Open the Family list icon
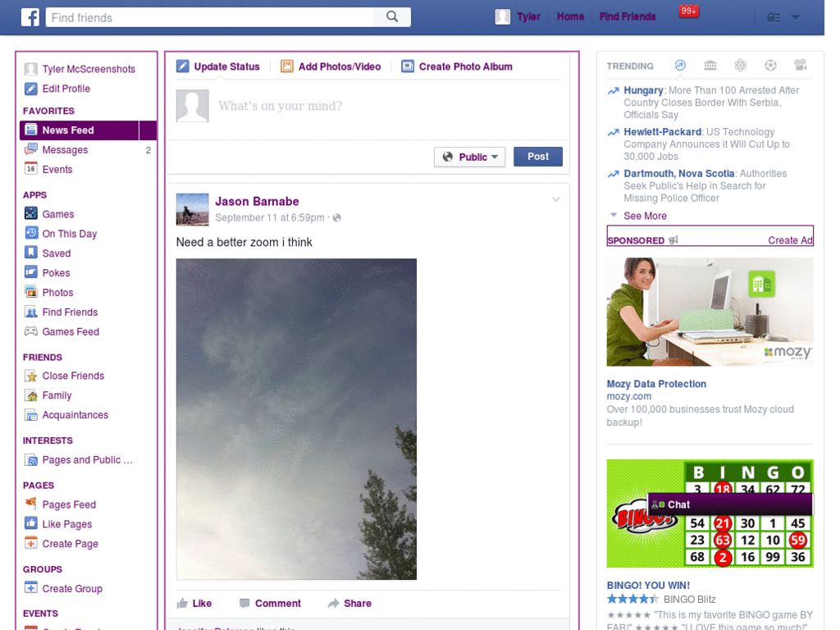This screenshot has height=630, width=840. [x=31, y=395]
